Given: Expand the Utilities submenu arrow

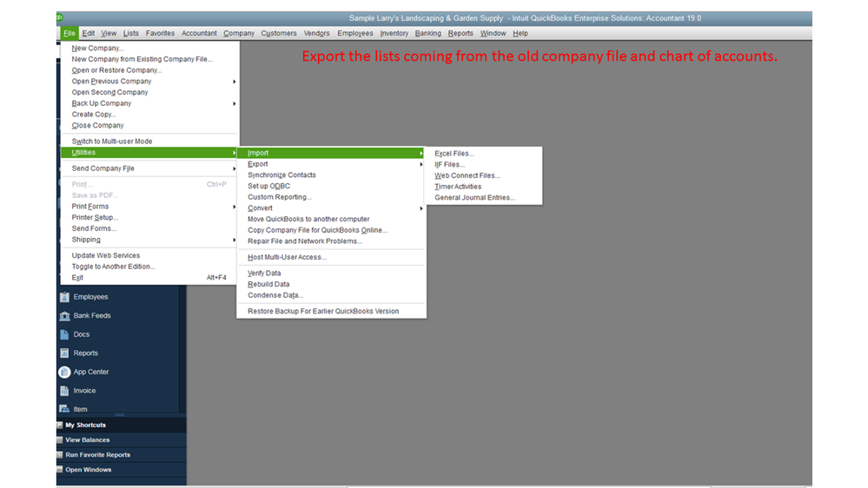Looking at the screenshot, I should pyautogui.click(x=235, y=153).
